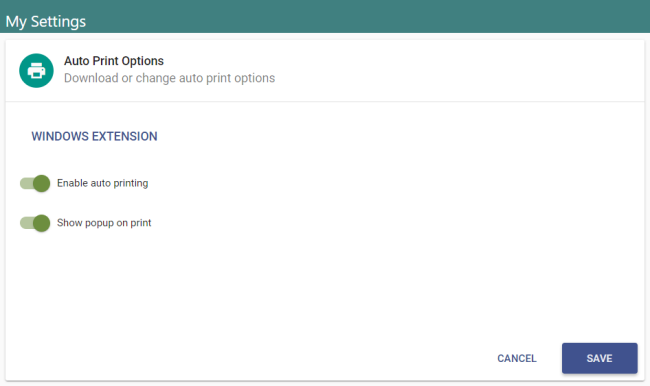650x386 pixels.
Task: Click the light track of Show popup switch
Action: coord(26,223)
